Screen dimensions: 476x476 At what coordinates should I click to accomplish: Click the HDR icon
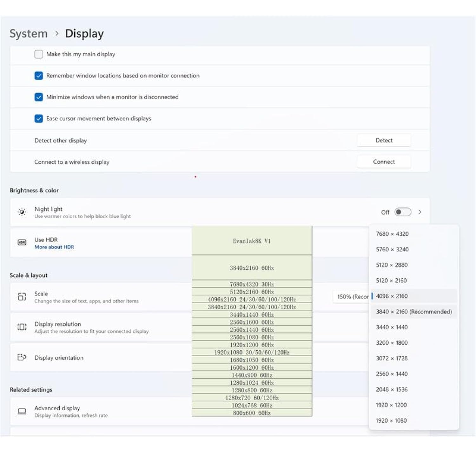22,242
